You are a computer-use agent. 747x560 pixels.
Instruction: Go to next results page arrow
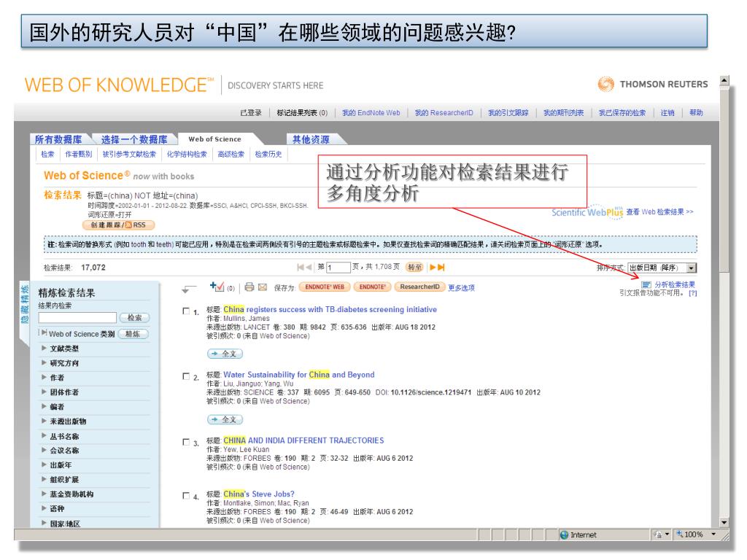click(x=433, y=267)
